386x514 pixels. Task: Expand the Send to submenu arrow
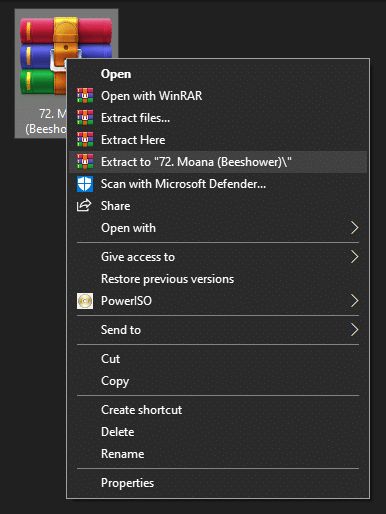pyautogui.click(x=354, y=330)
